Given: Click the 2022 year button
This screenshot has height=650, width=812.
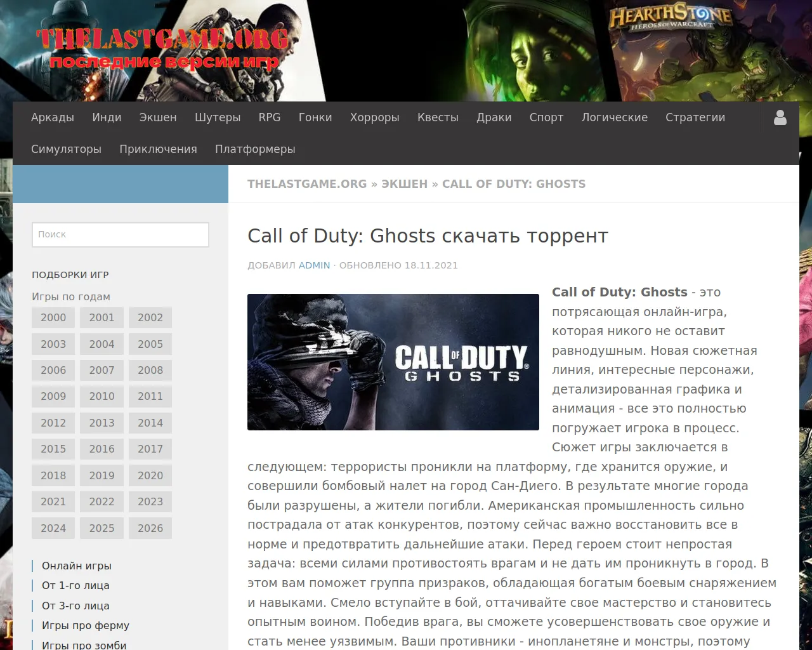Looking at the screenshot, I should [102, 502].
